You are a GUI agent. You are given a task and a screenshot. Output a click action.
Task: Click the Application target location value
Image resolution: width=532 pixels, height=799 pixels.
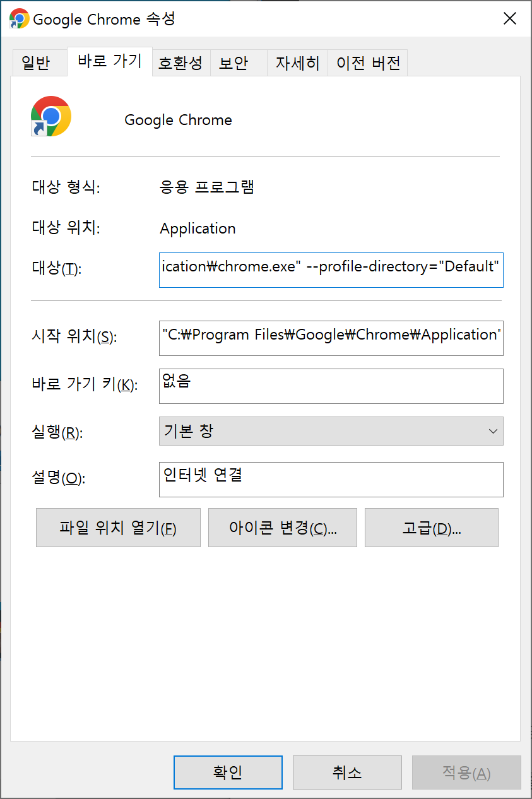198,228
